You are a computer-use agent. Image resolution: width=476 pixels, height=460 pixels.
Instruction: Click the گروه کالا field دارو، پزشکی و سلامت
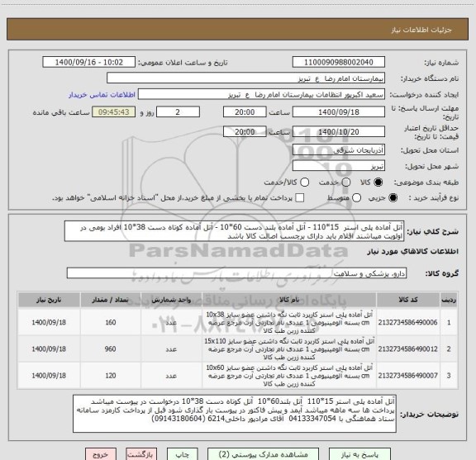pyautogui.click(x=236, y=273)
